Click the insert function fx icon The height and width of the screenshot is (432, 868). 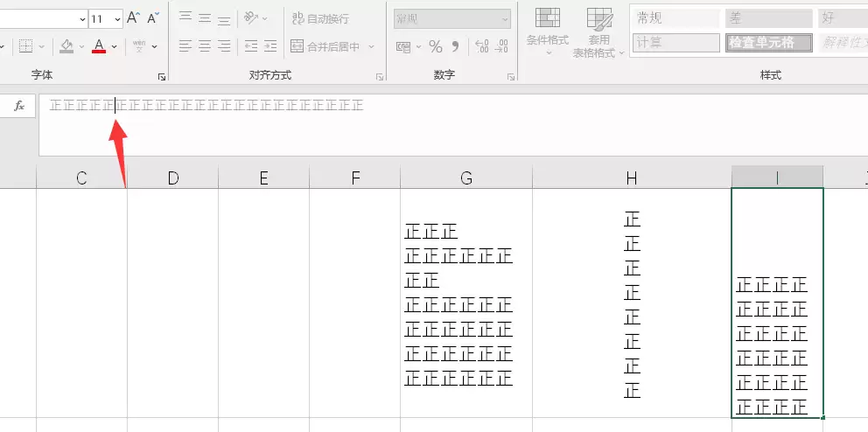coord(18,106)
